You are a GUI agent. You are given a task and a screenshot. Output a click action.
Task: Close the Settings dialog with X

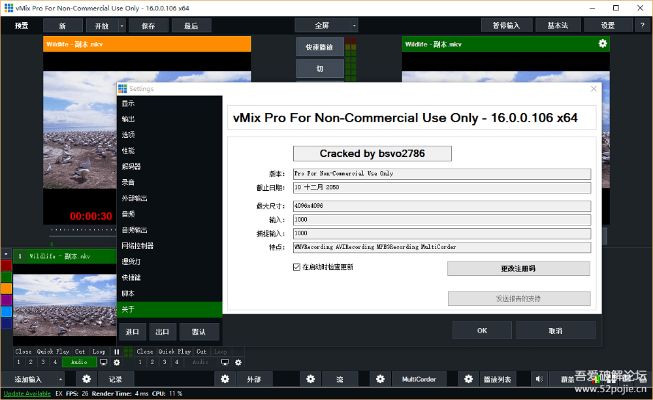(x=593, y=89)
